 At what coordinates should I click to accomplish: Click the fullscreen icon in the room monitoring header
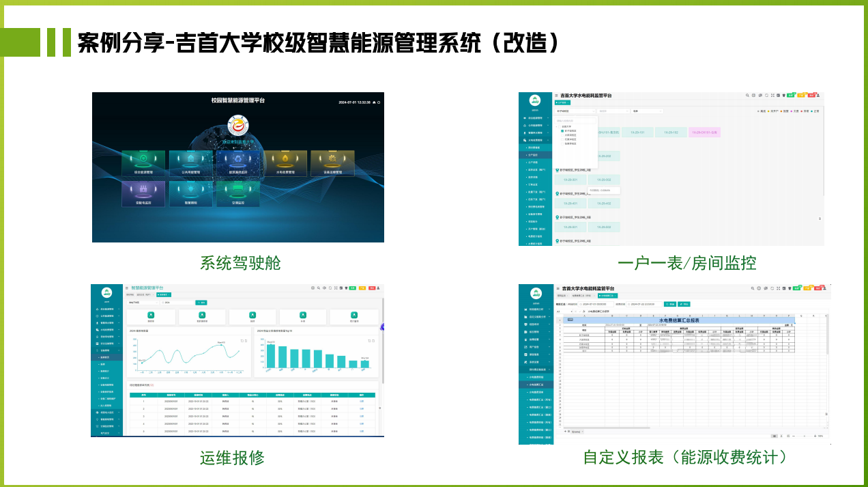pyautogui.click(x=772, y=96)
